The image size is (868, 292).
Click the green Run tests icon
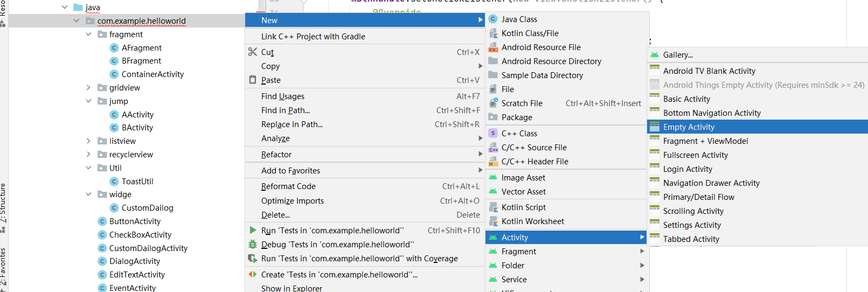pos(252,230)
